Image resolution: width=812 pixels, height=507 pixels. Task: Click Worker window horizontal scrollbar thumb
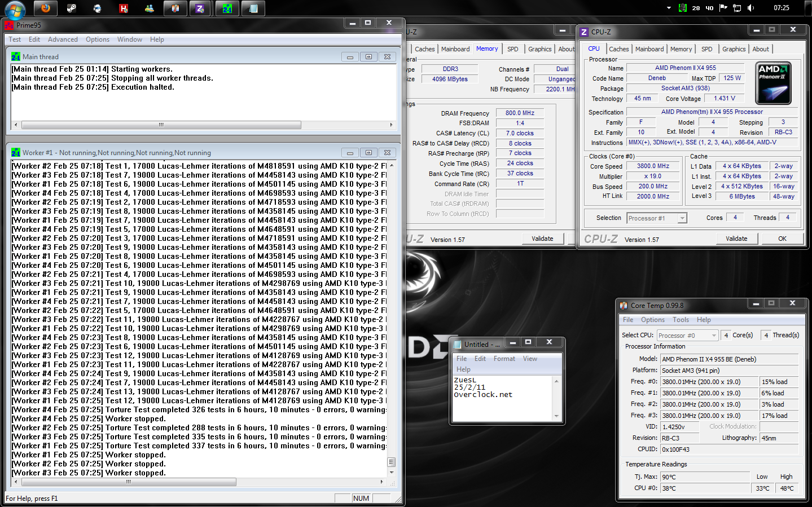[x=129, y=482]
